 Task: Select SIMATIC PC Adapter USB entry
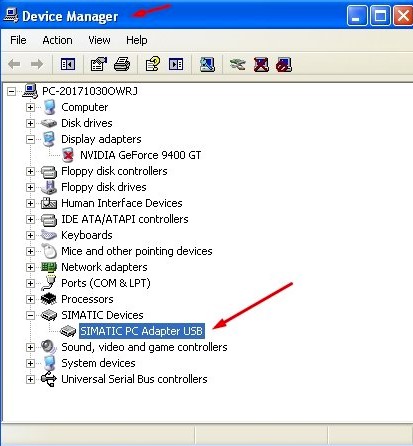pyautogui.click(x=142, y=331)
